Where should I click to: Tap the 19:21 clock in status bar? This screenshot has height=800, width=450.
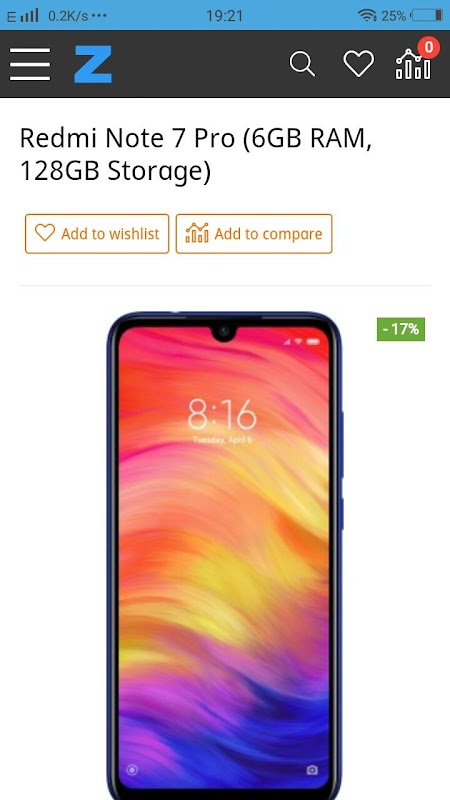click(x=224, y=16)
